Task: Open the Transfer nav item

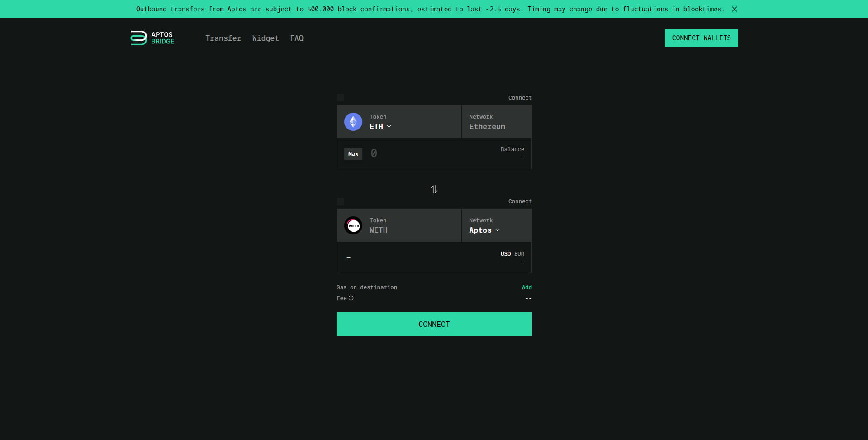Action: (223, 38)
